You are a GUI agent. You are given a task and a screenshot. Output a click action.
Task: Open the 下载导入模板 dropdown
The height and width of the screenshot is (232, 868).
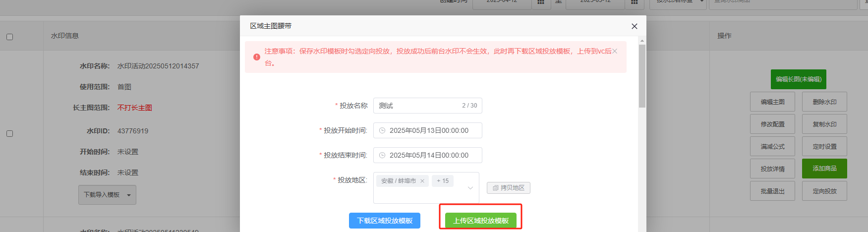107,195
